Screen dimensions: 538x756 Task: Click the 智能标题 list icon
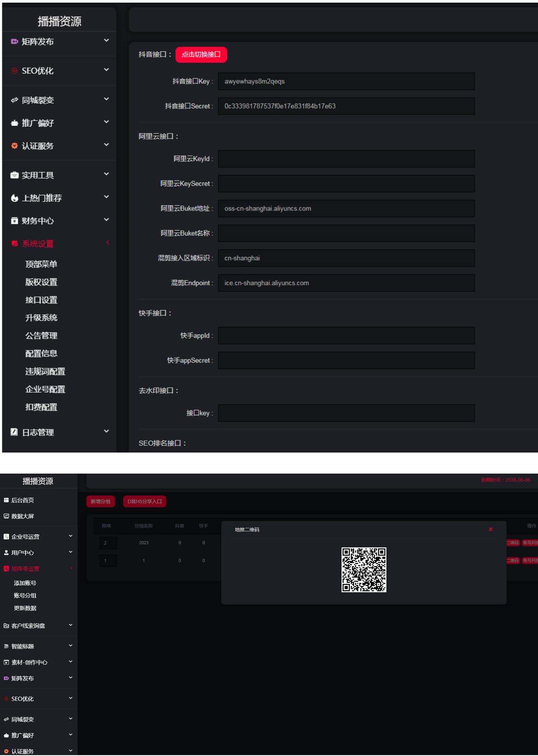tap(6, 646)
